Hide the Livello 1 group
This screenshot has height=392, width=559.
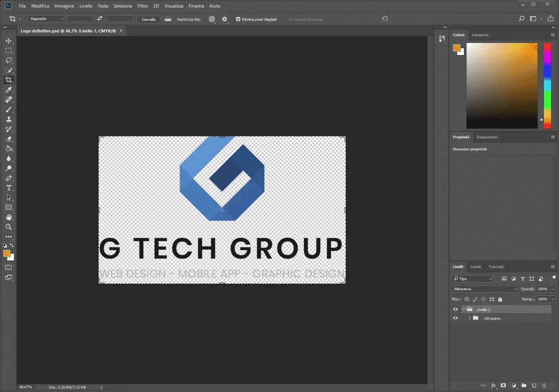(455, 309)
